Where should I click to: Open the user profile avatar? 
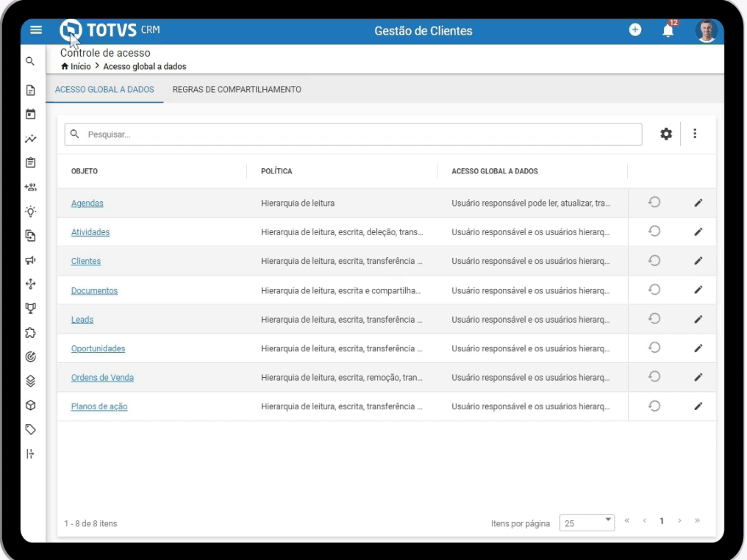[x=706, y=31]
